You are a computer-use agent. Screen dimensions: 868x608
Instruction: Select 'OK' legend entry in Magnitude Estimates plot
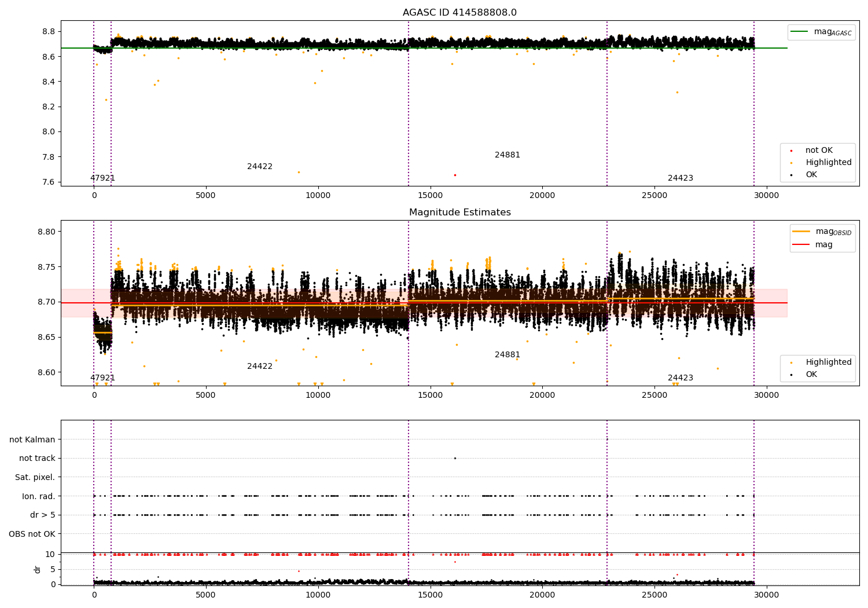pos(811,375)
